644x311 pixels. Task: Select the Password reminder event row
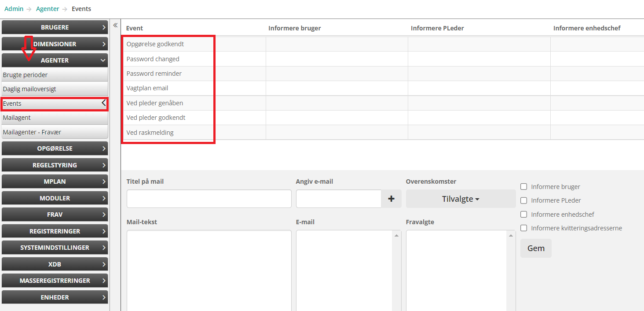tap(154, 74)
